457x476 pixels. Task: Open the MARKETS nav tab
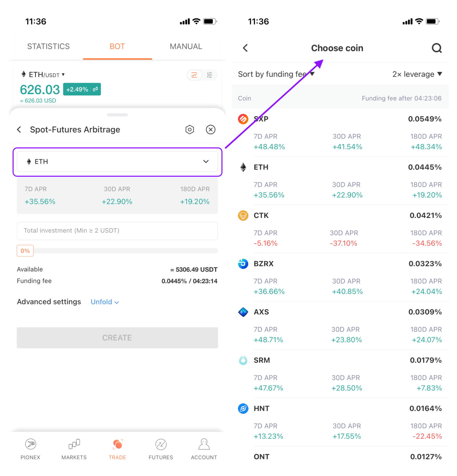(x=74, y=449)
